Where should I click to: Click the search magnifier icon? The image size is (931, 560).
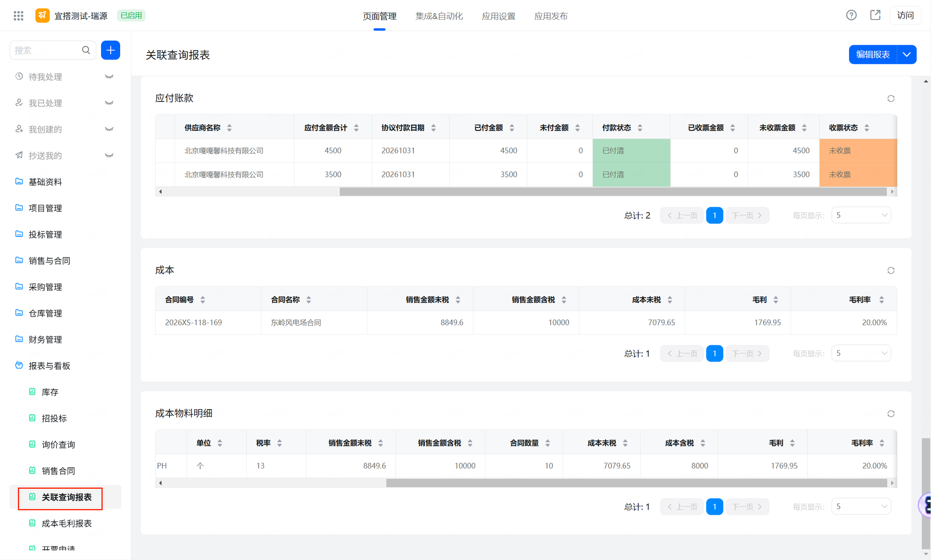(x=86, y=50)
